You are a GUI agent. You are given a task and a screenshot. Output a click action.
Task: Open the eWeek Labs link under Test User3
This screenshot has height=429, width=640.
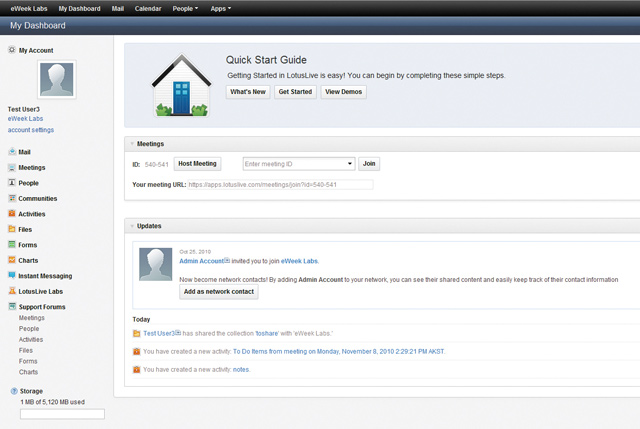[25, 118]
